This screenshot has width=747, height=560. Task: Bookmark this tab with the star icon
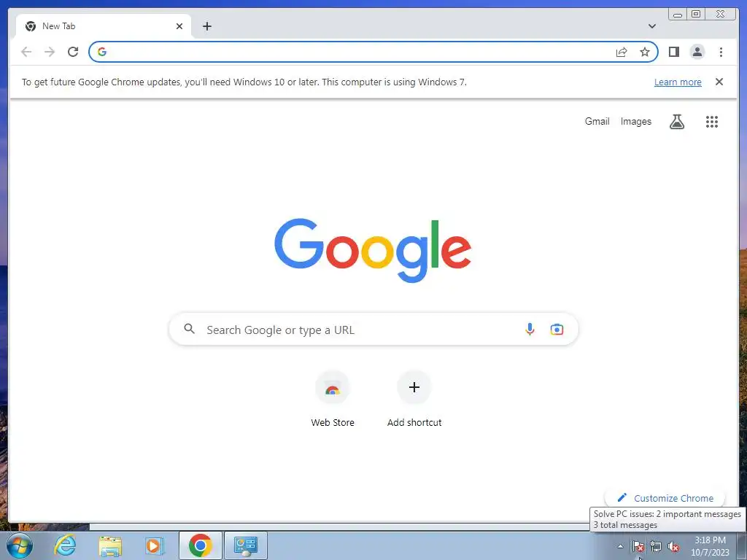click(645, 52)
